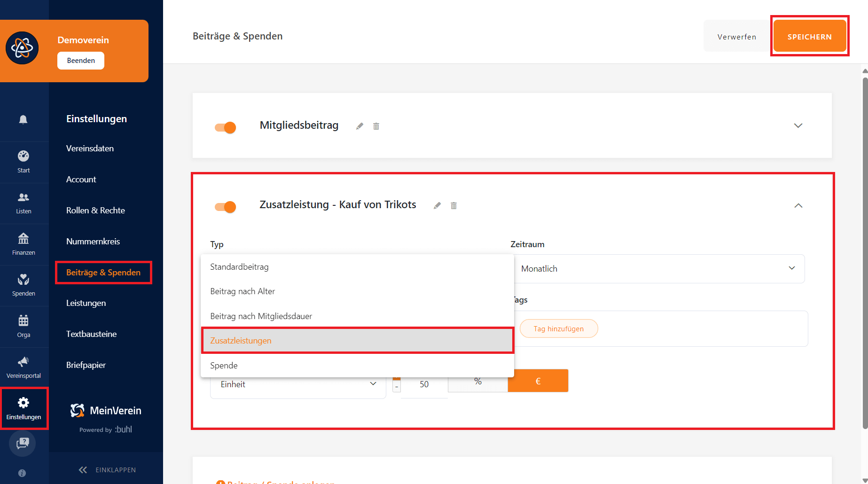Choose Zusatzleistungen in the Typ list
The image size is (868, 484).
357,341
